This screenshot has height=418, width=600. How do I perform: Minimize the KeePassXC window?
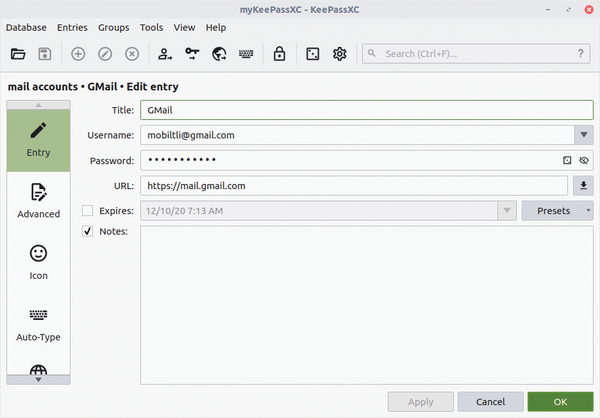click(x=548, y=10)
